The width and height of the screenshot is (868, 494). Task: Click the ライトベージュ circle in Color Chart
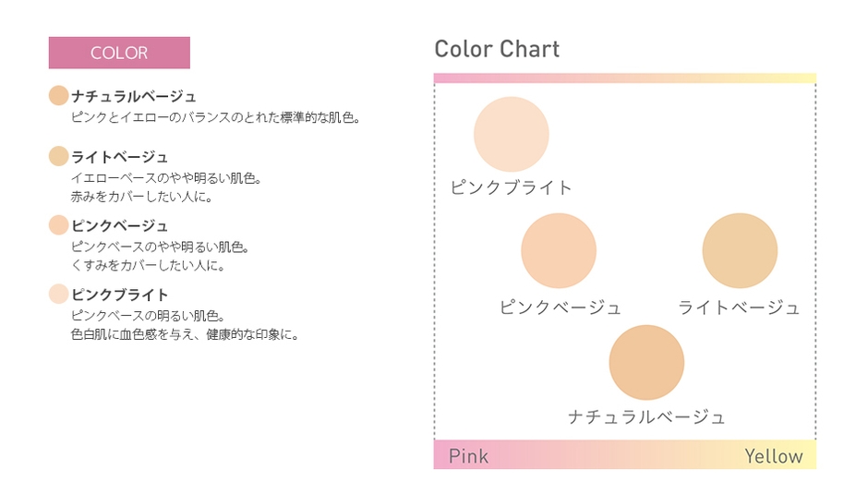tap(740, 250)
